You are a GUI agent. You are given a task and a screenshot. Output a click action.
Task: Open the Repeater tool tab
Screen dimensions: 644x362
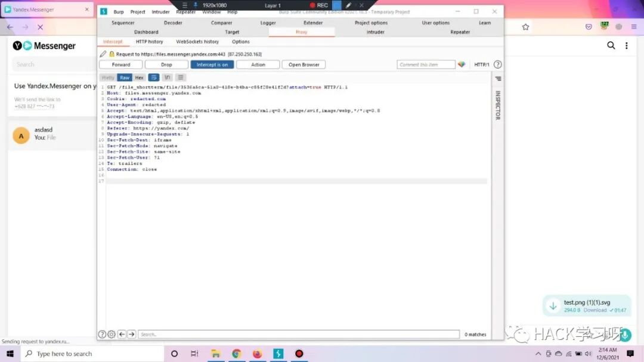coord(460,32)
